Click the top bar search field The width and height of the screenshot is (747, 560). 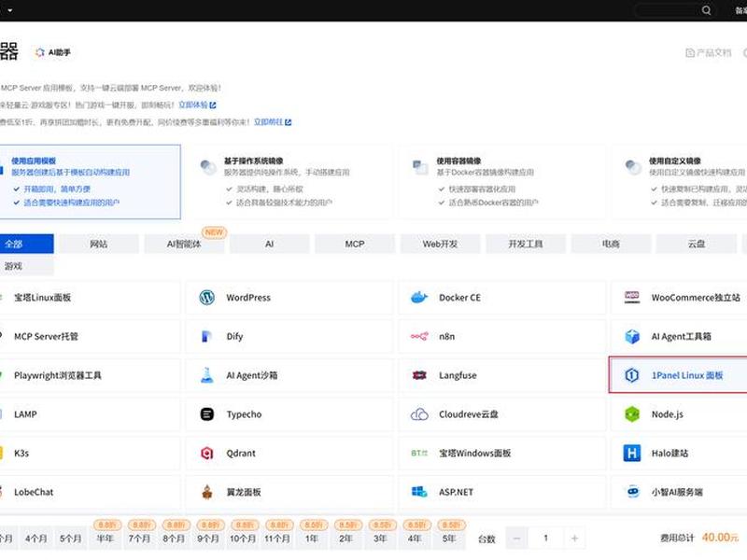click(672, 10)
